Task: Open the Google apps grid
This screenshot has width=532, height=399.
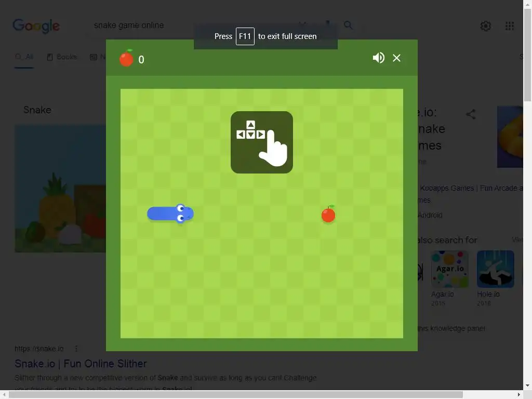Action: 510,26
